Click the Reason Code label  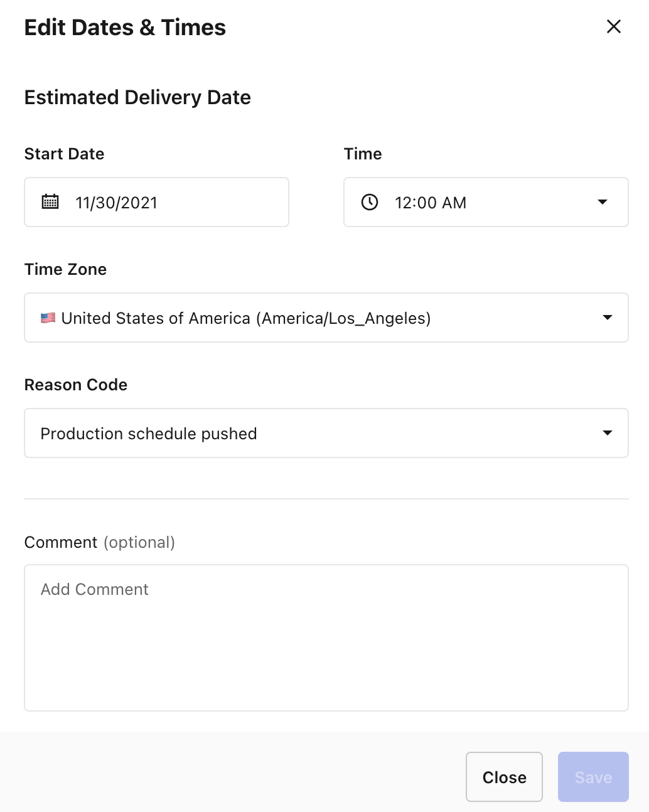76,385
